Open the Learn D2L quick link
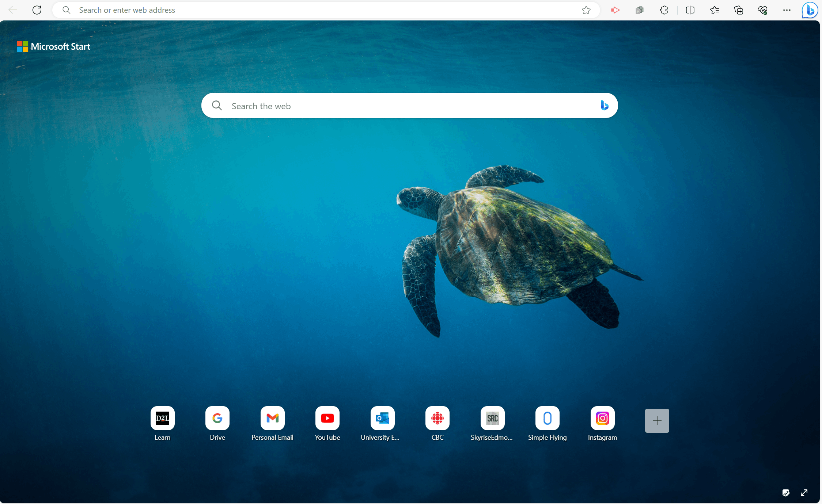Viewport: 822px width, 504px height. click(163, 419)
